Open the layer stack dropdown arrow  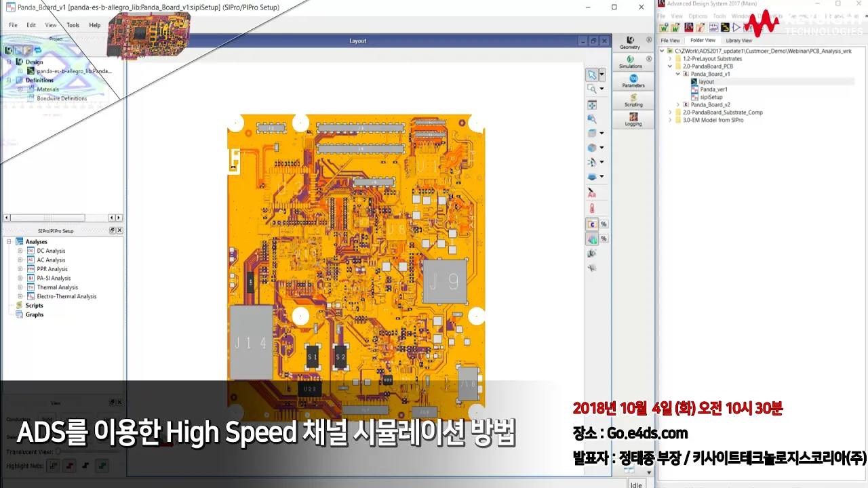coord(602,177)
